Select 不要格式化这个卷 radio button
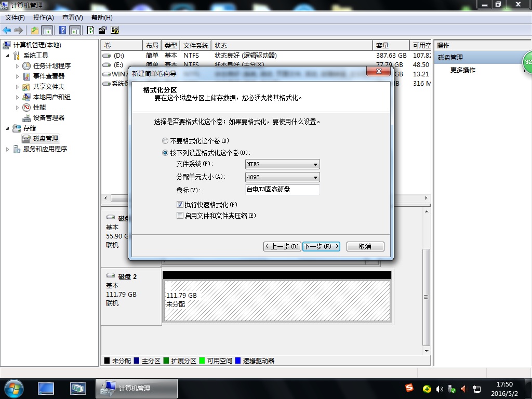The width and height of the screenshot is (532, 399). pyautogui.click(x=165, y=141)
